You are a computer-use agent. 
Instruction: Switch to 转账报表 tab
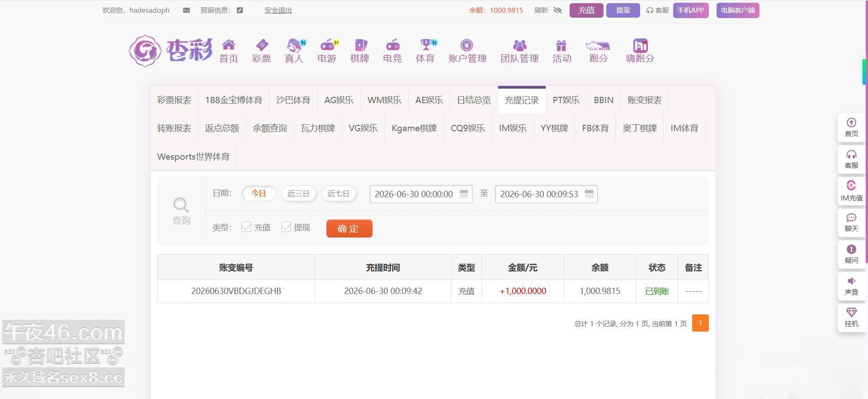(x=174, y=128)
